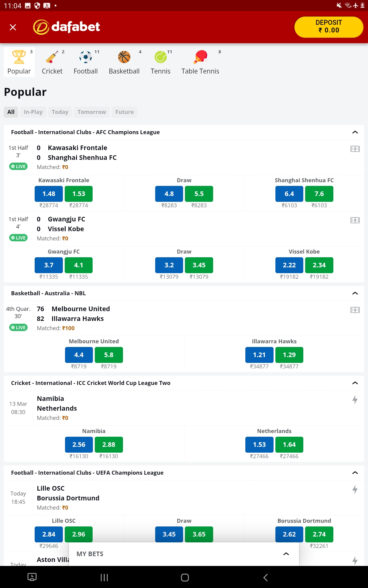This screenshot has width=368, height=588.
Task: Click the Dafabet logo
Action: pyautogui.click(x=66, y=27)
